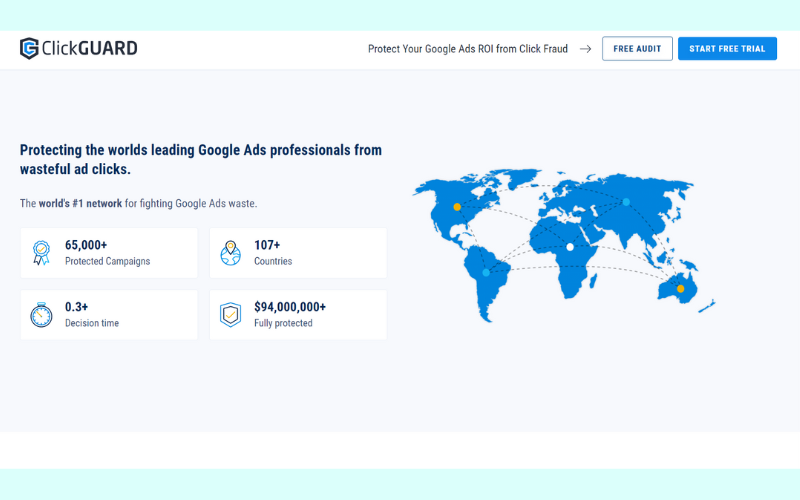Click the ClickGUARD shield logo icon
The width and height of the screenshot is (800, 500).
point(29,48)
